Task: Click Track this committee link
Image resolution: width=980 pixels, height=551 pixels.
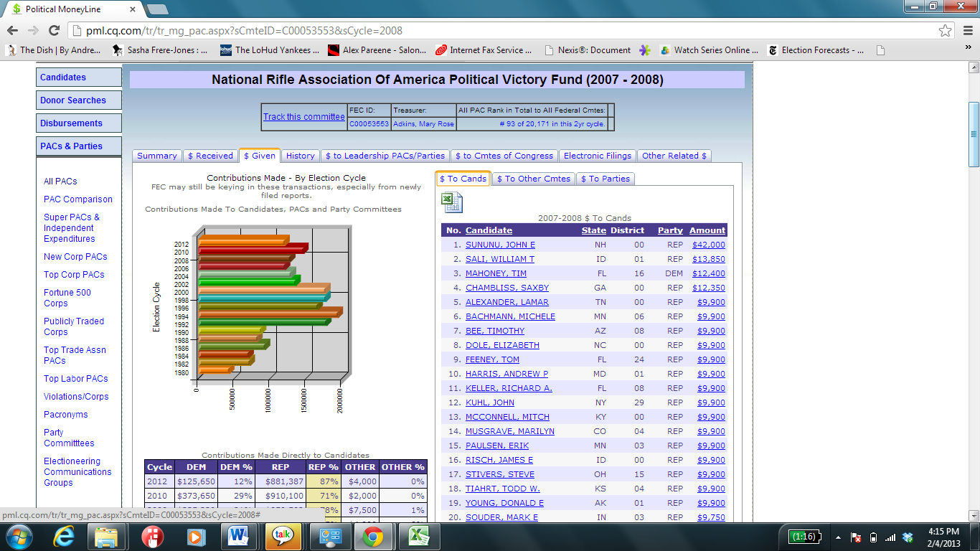Action: 304,117
